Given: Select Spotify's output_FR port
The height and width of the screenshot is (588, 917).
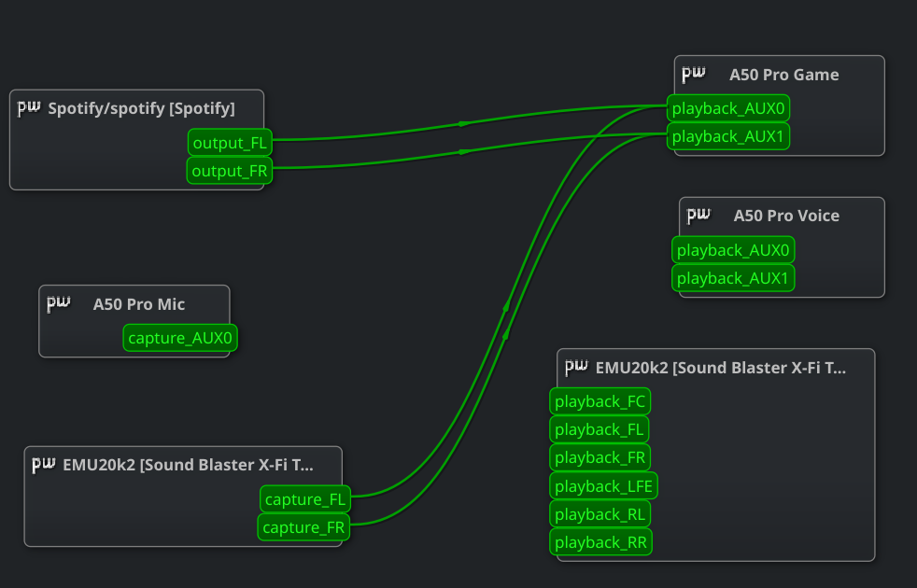Looking at the screenshot, I should coord(230,171).
